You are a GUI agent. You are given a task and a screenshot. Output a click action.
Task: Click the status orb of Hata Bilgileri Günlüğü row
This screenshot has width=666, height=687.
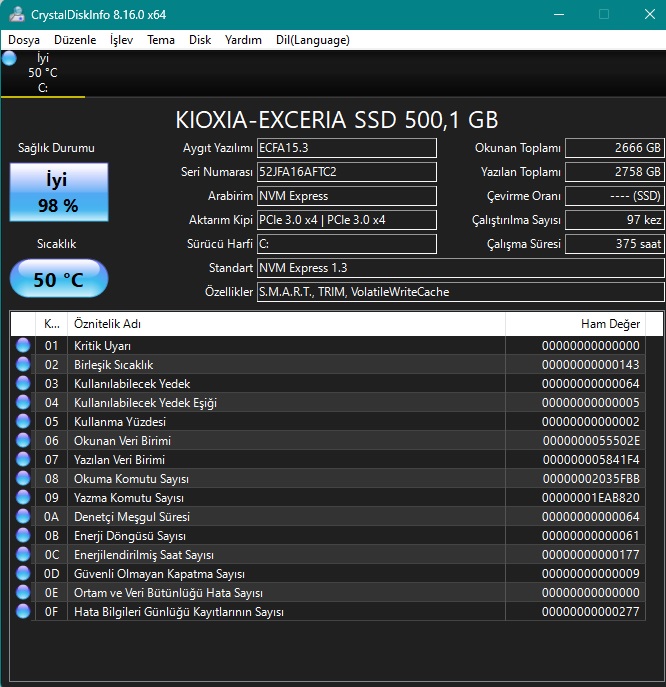click(23, 611)
